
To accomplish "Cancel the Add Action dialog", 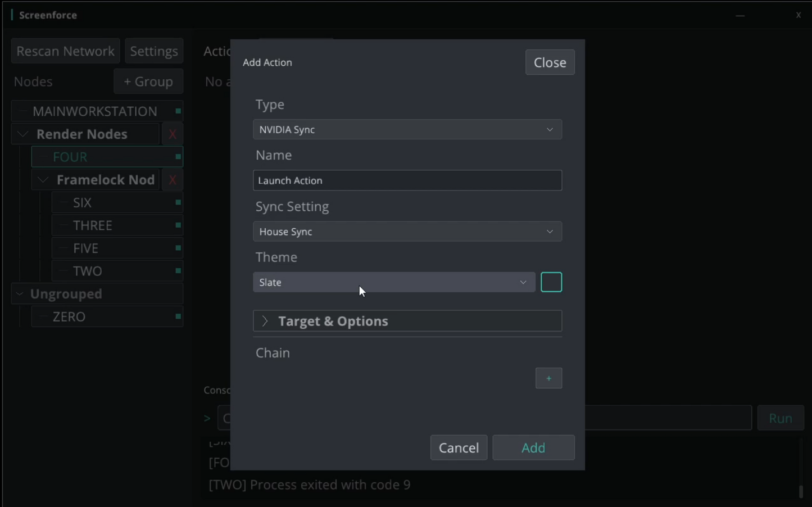I will pyautogui.click(x=459, y=447).
